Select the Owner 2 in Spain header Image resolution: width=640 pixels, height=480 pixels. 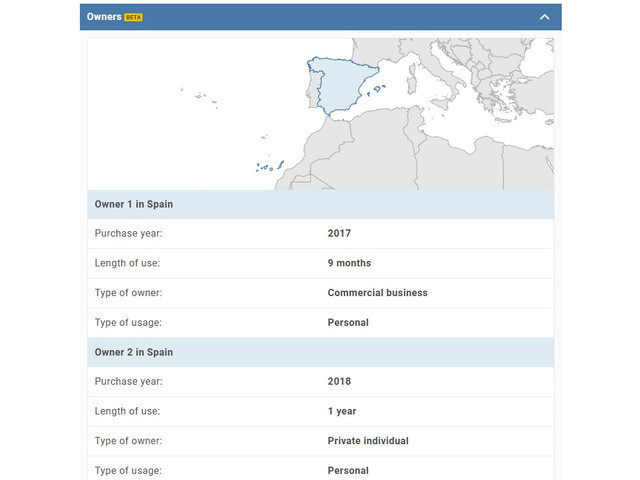pyautogui.click(x=134, y=352)
